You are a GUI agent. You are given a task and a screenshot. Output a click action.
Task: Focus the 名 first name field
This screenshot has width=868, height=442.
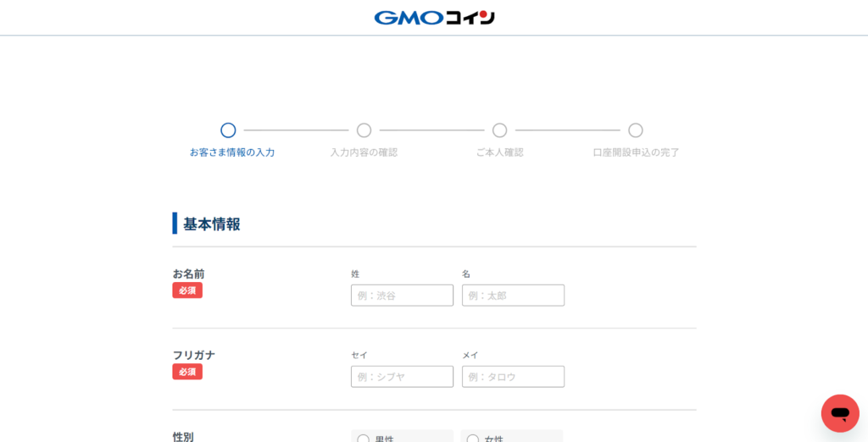pos(513,296)
